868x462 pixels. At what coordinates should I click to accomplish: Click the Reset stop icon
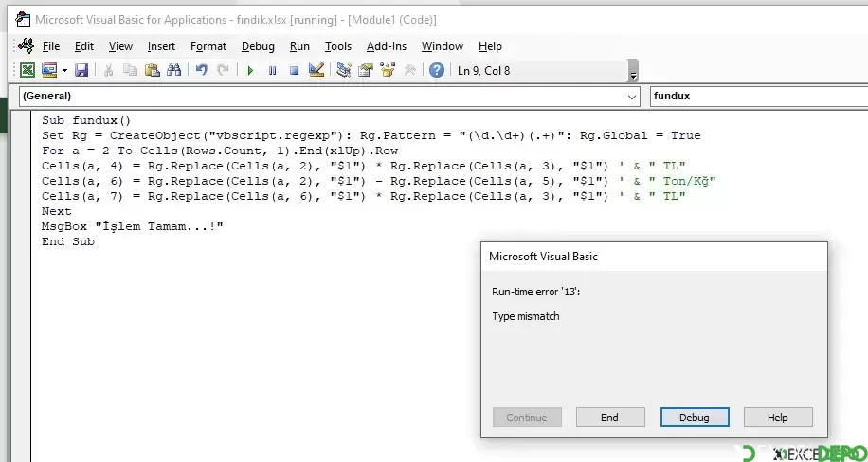(295, 71)
